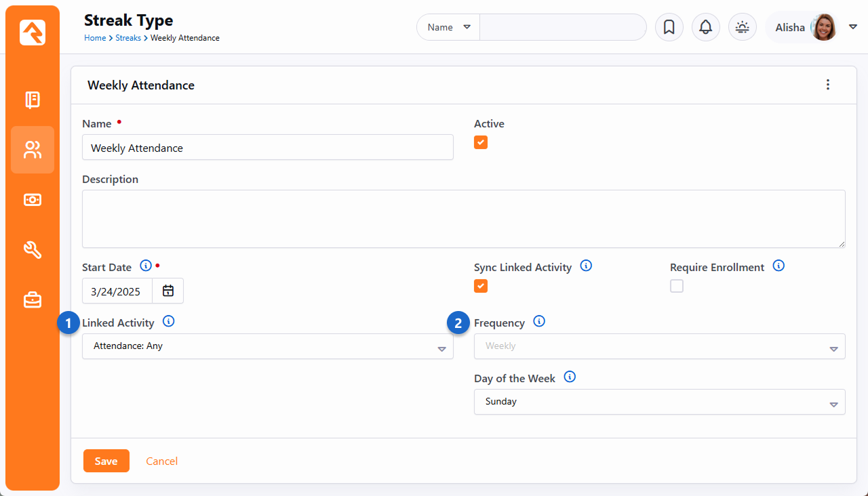Open the Finance money icon in sidebar
The image size is (868, 496).
pyautogui.click(x=33, y=200)
